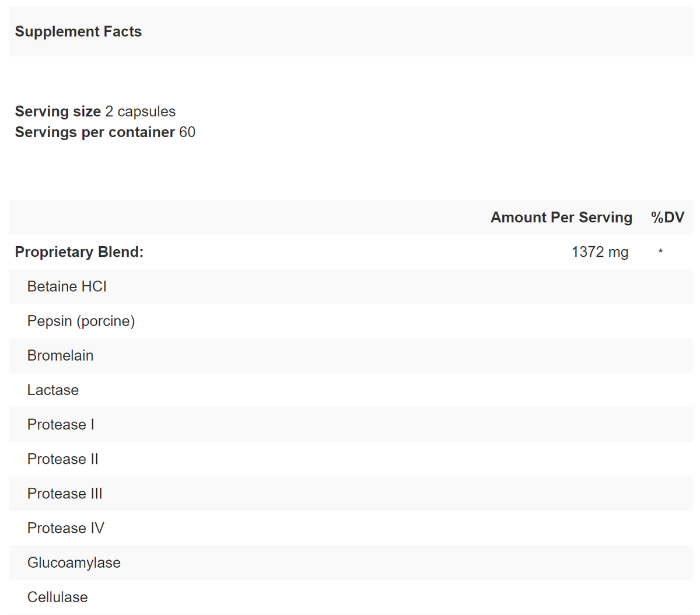Click the 1372 mg amount value

pyautogui.click(x=600, y=252)
